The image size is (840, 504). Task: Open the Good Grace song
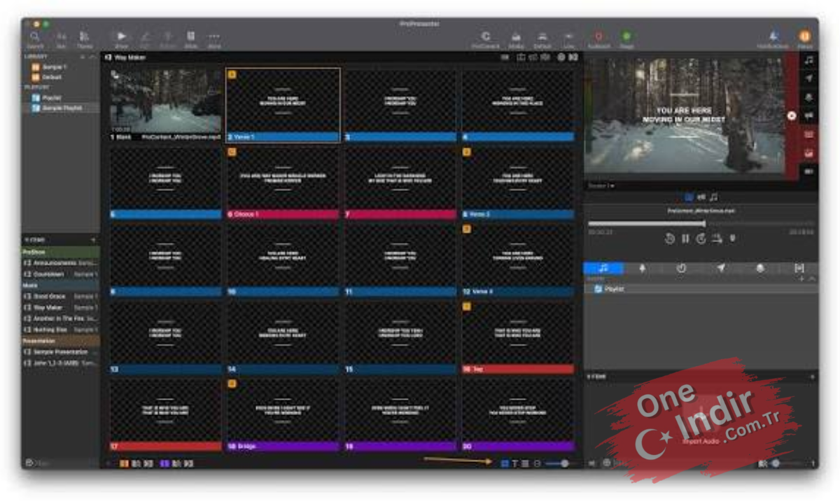(x=60, y=297)
